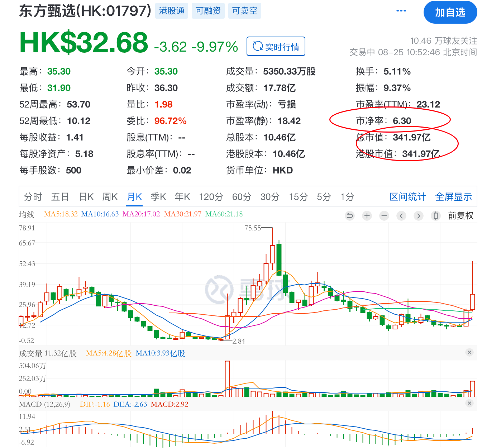501x448 pixels.
Task: Toggle the crosshair cursor icon on chart toolbar
Action: [435, 216]
